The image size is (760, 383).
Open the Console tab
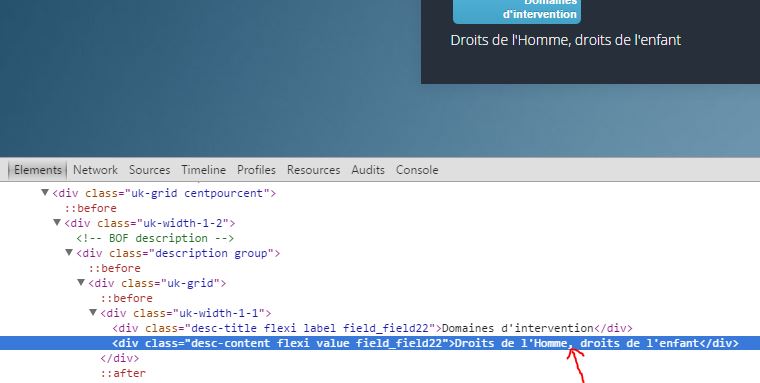417,170
